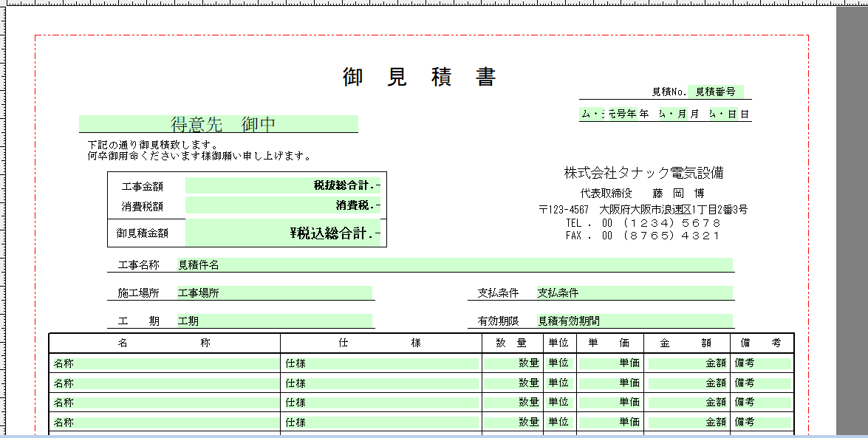Click the 仕様 field in first detail row
This screenshot has width=868, height=438.
[x=381, y=363]
